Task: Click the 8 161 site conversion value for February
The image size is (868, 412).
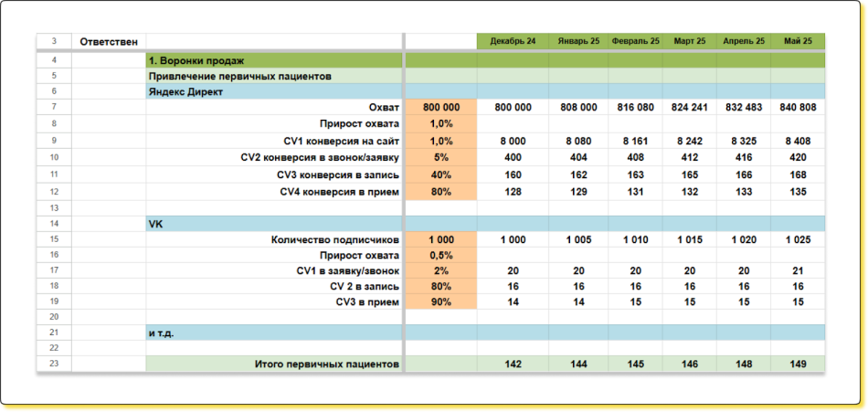Action: 636,142
